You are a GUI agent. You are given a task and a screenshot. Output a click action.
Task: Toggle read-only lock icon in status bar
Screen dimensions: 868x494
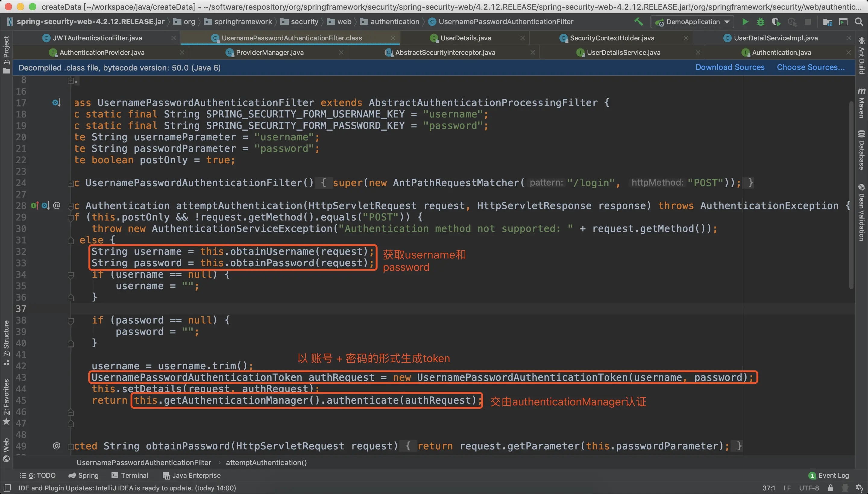pos(830,488)
